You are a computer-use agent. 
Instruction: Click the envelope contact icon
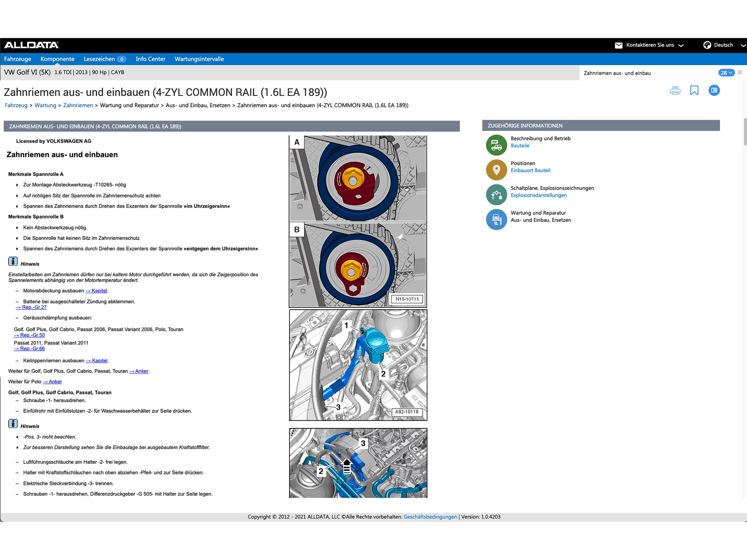[618, 45]
